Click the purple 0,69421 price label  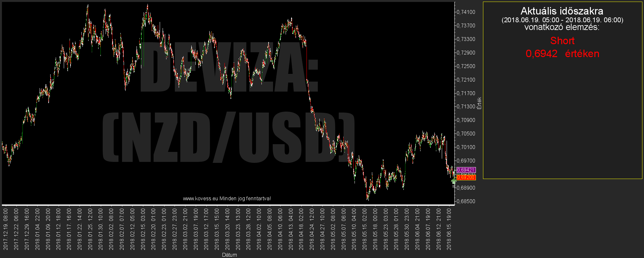[466, 170]
